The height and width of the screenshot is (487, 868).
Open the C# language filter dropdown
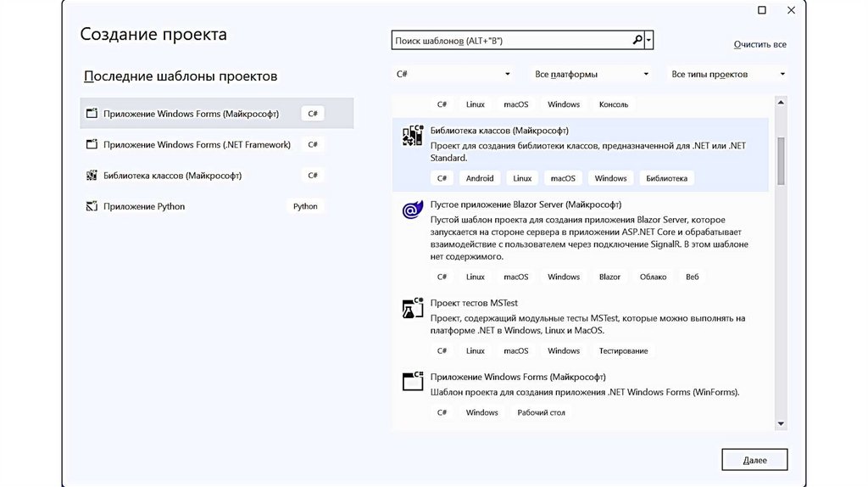tap(453, 75)
